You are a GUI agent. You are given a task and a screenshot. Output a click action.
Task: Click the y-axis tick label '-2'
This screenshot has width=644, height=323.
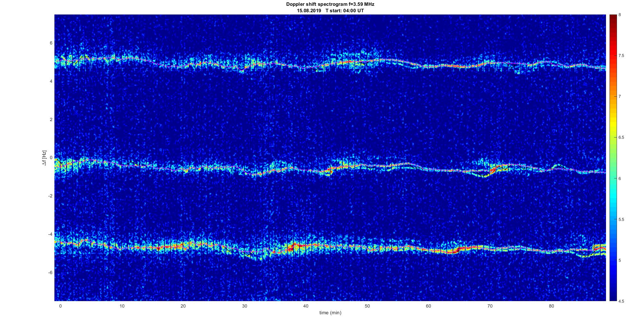(51, 196)
